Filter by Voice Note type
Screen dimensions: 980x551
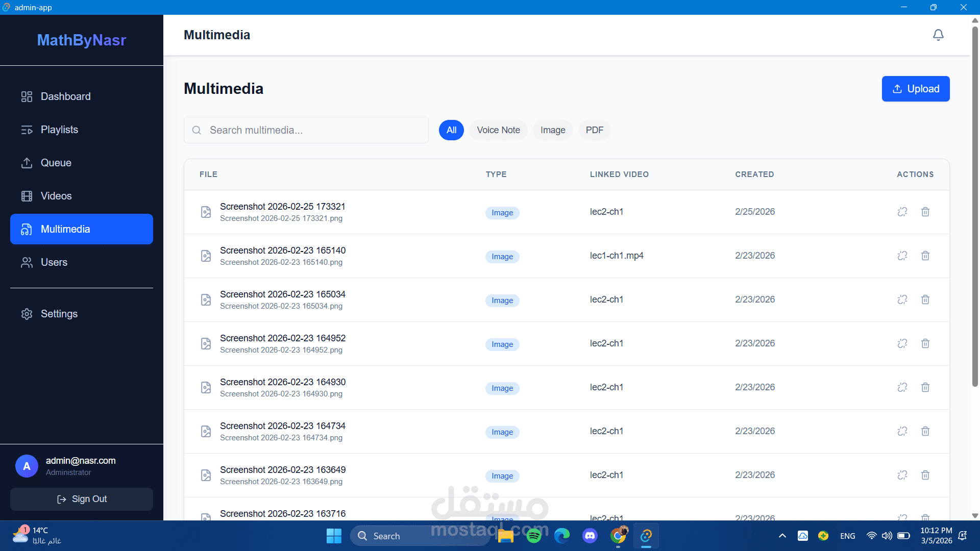pyautogui.click(x=498, y=130)
